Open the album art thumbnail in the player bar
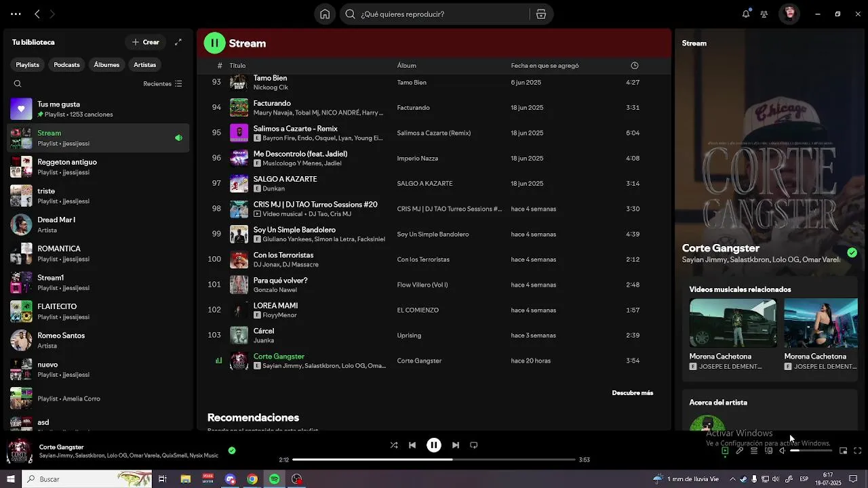868x488 pixels. coord(19,452)
